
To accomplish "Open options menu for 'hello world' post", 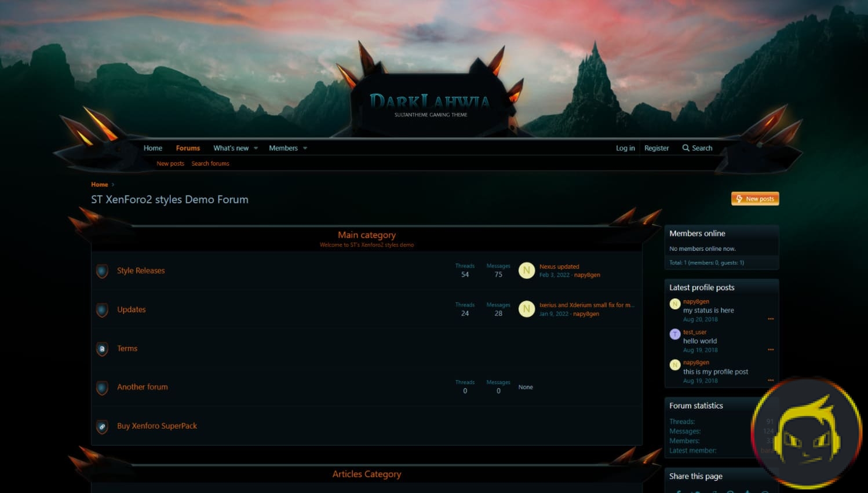I will (x=771, y=350).
